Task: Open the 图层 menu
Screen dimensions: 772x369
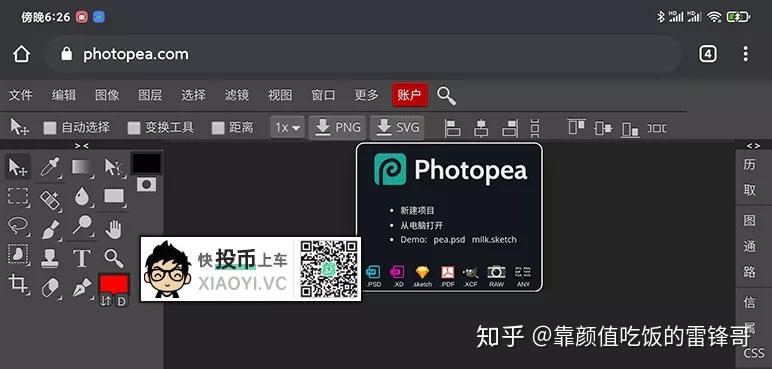Action: pyautogui.click(x=150, y=95)
